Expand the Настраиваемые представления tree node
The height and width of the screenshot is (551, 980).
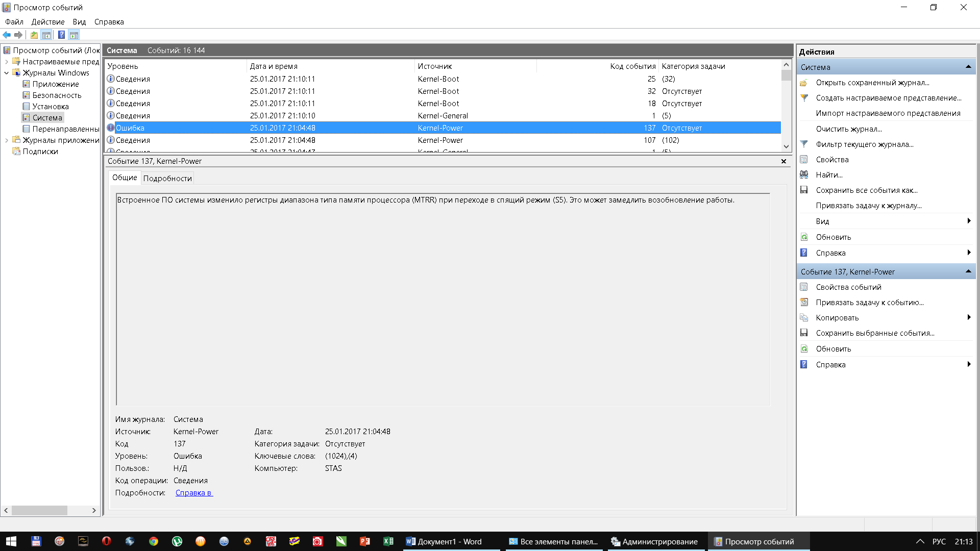[7, 62]
